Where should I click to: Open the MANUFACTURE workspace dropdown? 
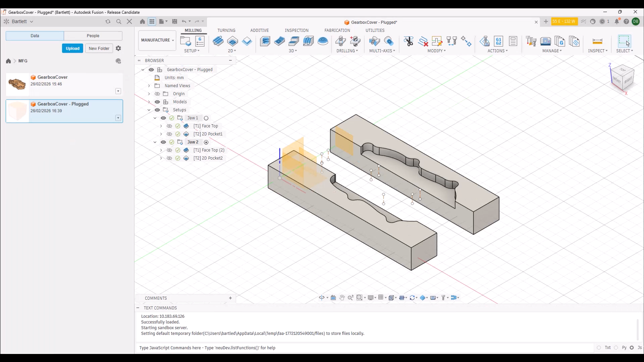click(157, 40)
